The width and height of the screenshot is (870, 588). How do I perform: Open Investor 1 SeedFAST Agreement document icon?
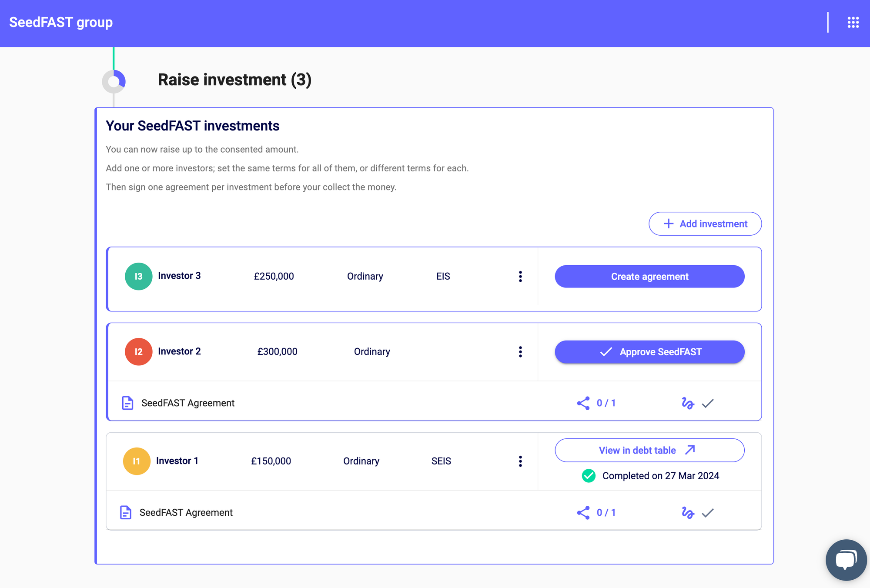tap(126, 513)
